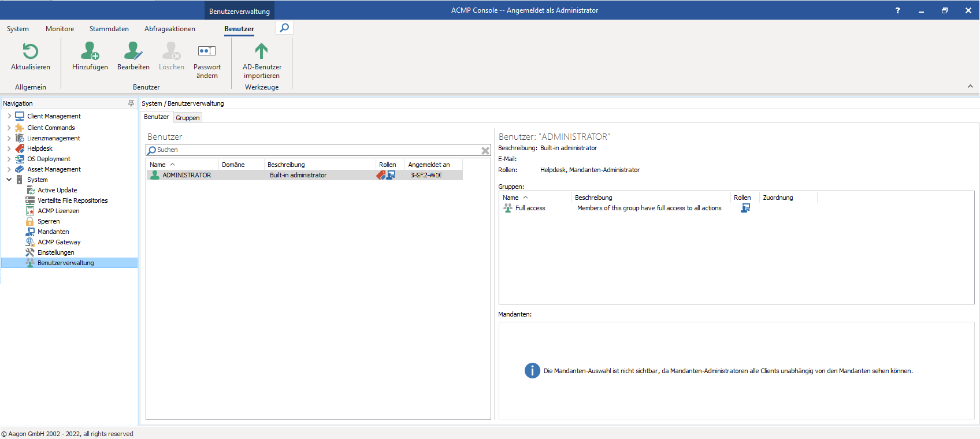Click the Passwort ändern icon

point(207,51)
